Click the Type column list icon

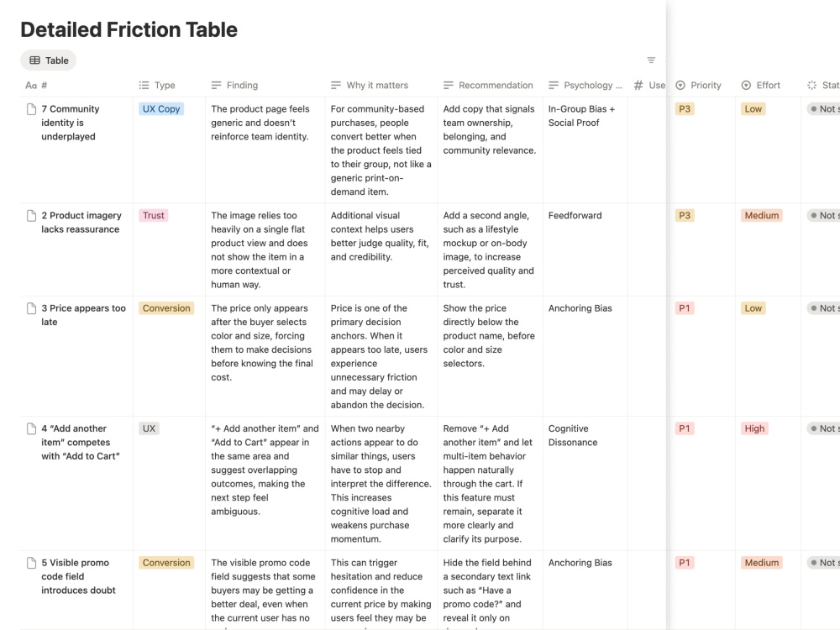[x=144, y=85]
